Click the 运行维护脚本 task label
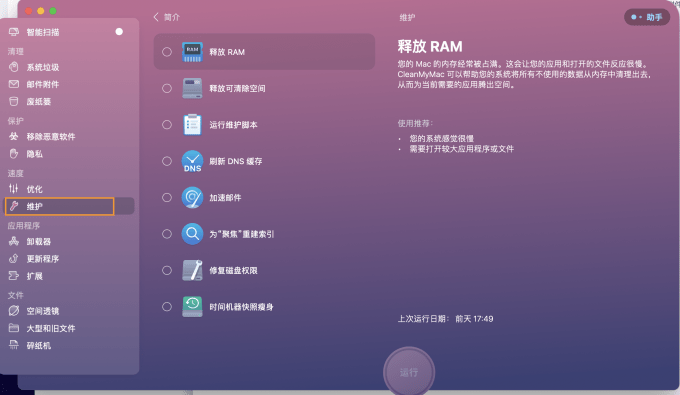The width and height of the screenshot is (680, 395). click(233, 125)
